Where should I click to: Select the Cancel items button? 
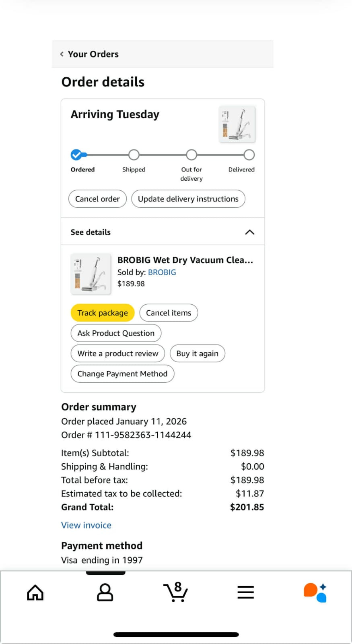coord(169,313)
